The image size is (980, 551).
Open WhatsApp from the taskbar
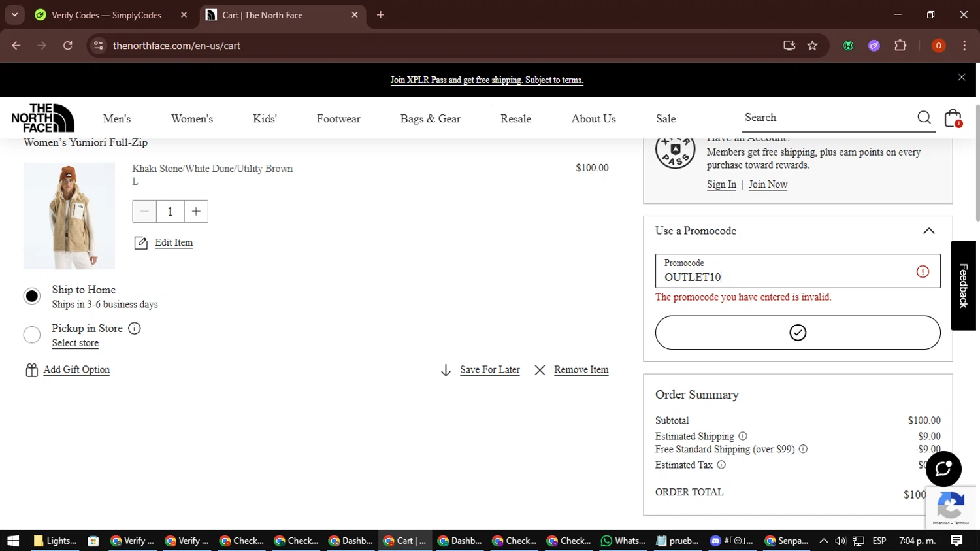click(625, 541)
